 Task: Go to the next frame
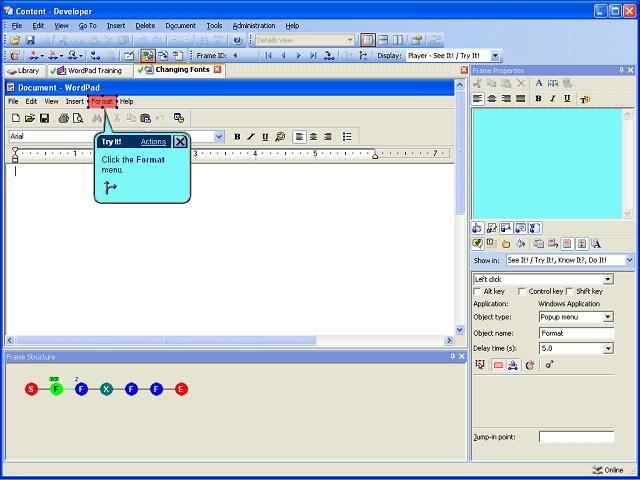(298, 56)
